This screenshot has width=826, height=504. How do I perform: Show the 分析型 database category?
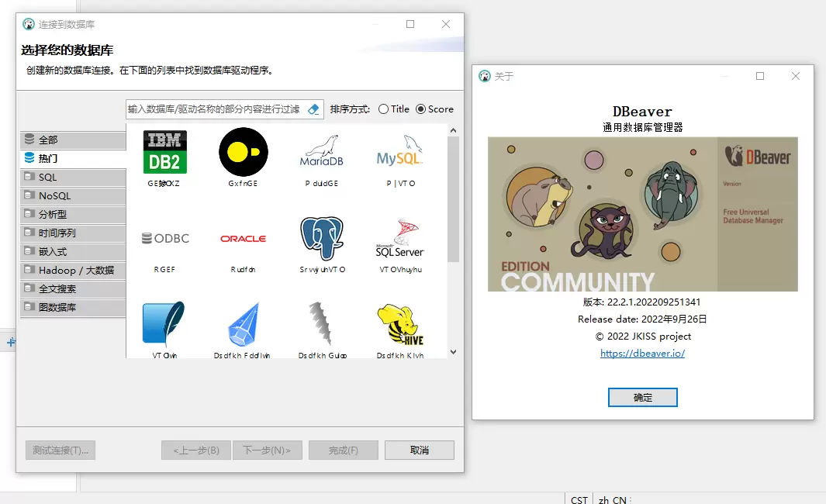point(73,214)
